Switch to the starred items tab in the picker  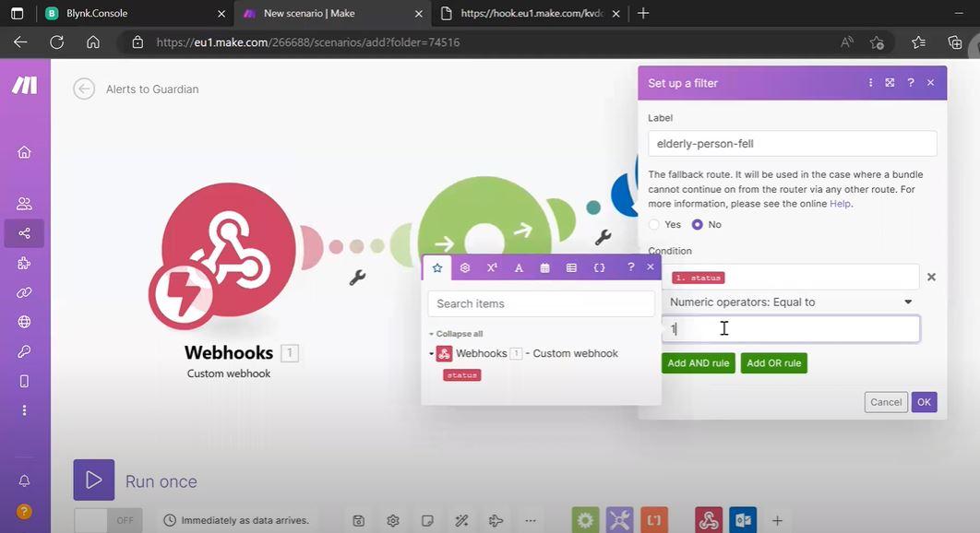[436, 267]
